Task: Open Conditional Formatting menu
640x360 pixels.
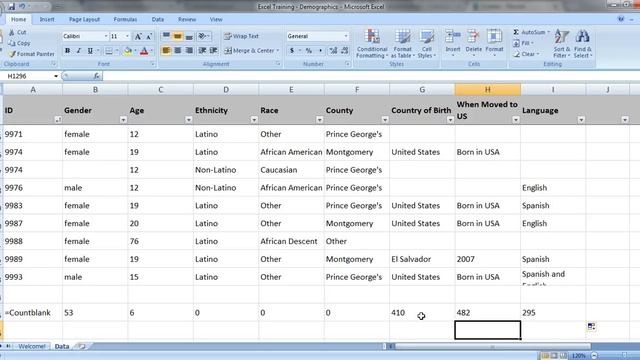Action: coord(372,44)
